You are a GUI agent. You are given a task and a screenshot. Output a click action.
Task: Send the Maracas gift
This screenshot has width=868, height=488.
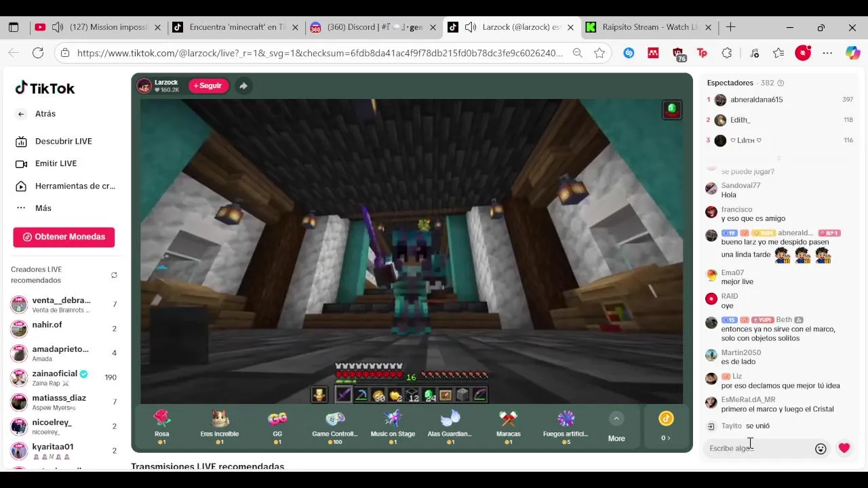509,427
